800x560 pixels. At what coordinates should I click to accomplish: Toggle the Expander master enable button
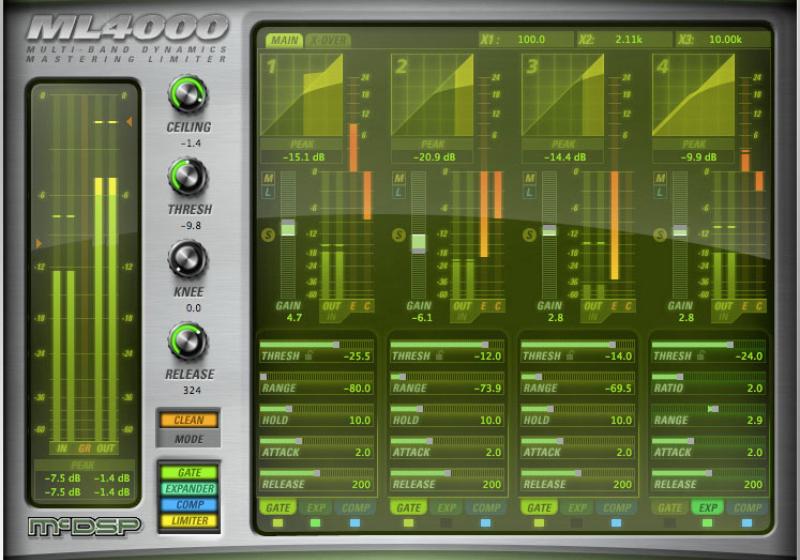[189, 489]
